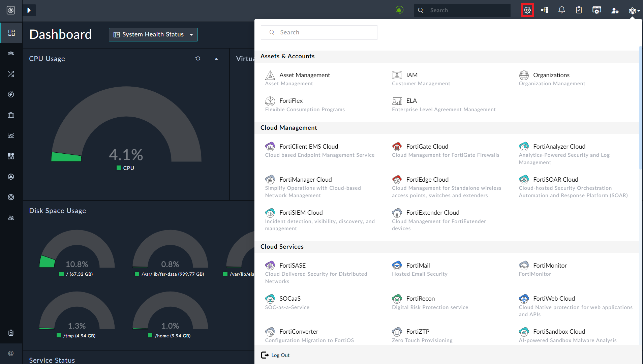This screenshot has width=643, height=364.
Task: Open FortiSIEM Cloud from Cloud Management
Action: 301,212
